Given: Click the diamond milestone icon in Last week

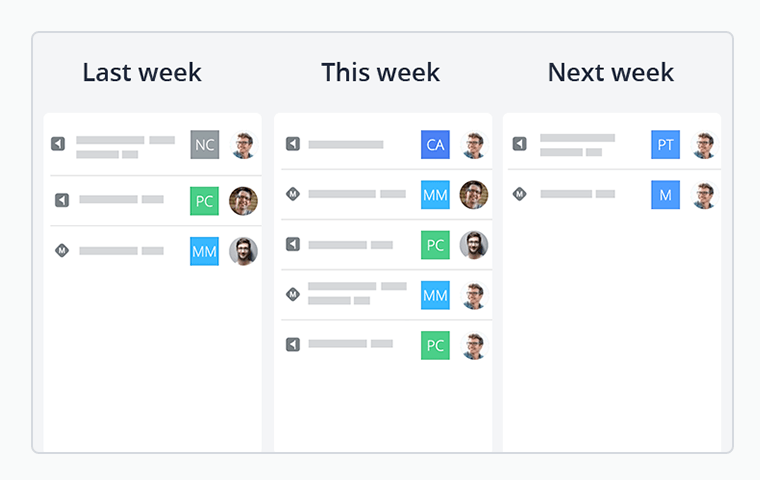Looking at the screenshot, I should tap(62, 251).
